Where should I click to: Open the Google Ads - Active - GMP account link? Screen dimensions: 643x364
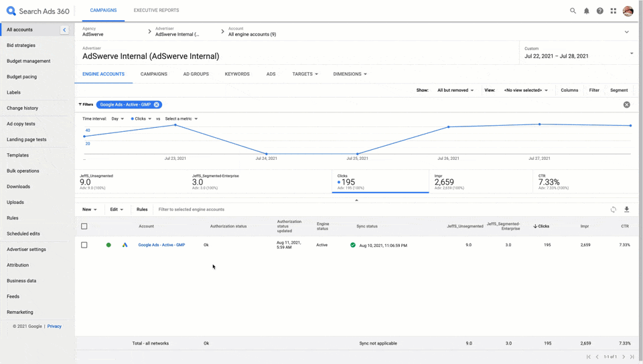[161, 245]
